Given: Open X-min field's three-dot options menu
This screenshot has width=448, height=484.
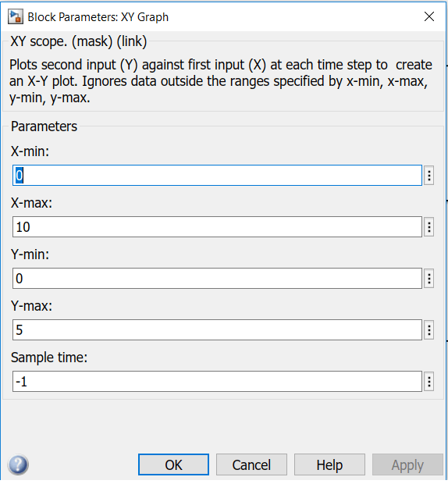Looking at the screenshot, I should (x=428, y=176).
